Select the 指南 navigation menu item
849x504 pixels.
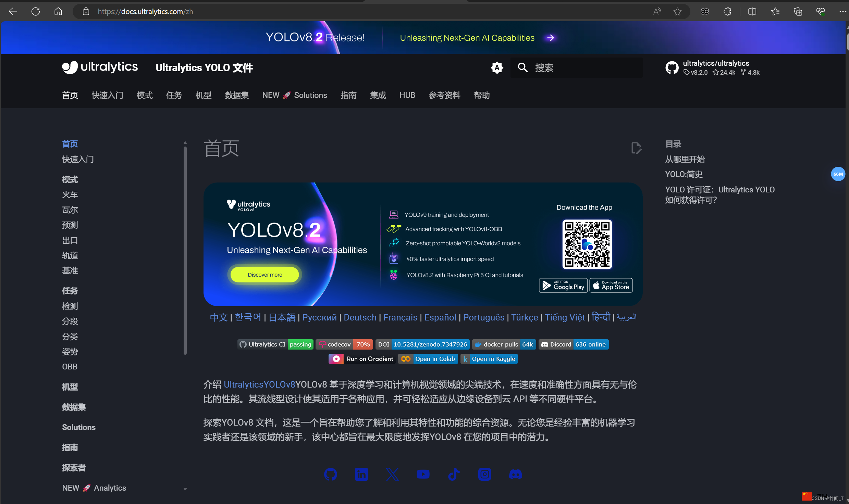point(349,95)
